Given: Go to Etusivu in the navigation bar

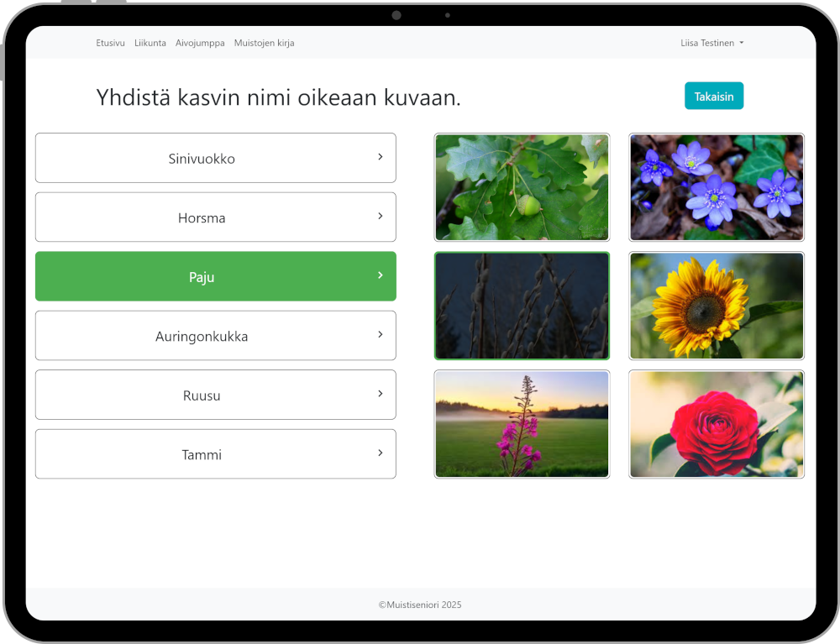Looking at the screenshot, I should 110,43.
